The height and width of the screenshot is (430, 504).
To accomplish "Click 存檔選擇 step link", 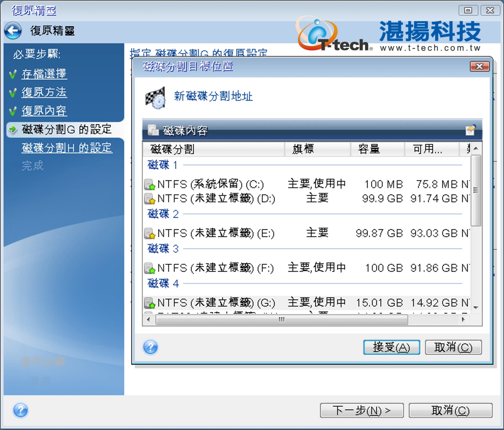I will 44,74.
